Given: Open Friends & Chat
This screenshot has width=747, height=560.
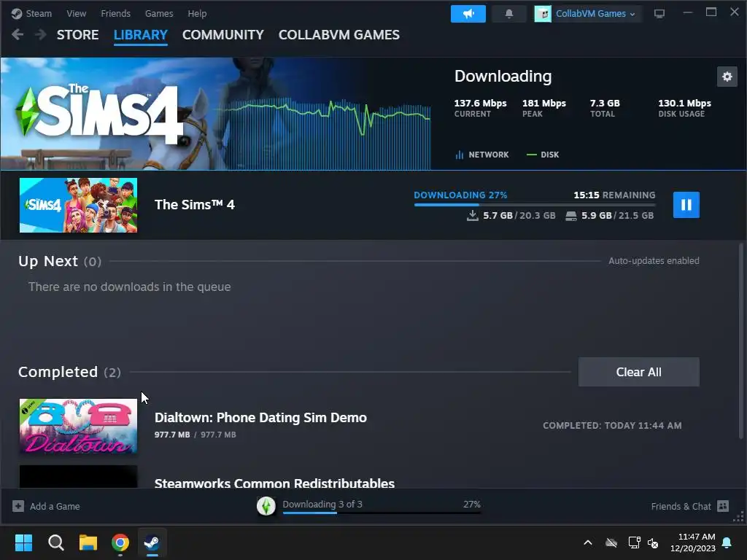Looking at the screenshot, I should coord(681,506).
